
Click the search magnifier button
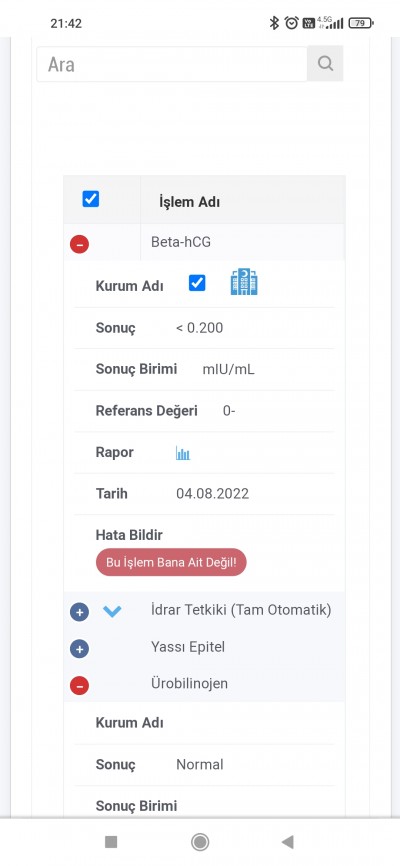tap(325, 64)
